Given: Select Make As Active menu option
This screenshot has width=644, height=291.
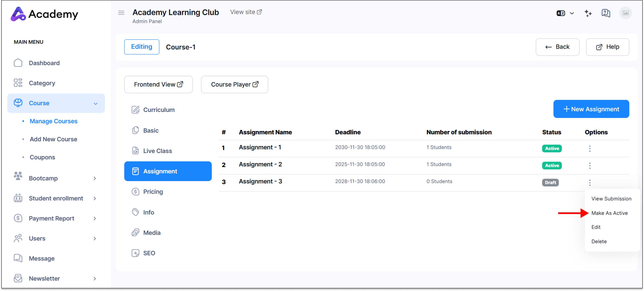Looking at the screenshot, I should point(609,213).
